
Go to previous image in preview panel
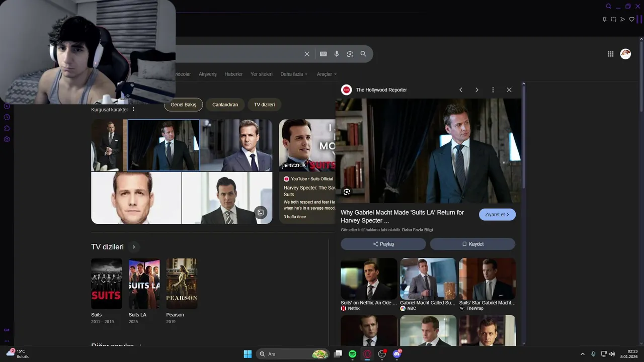click(x=460, y=89)
